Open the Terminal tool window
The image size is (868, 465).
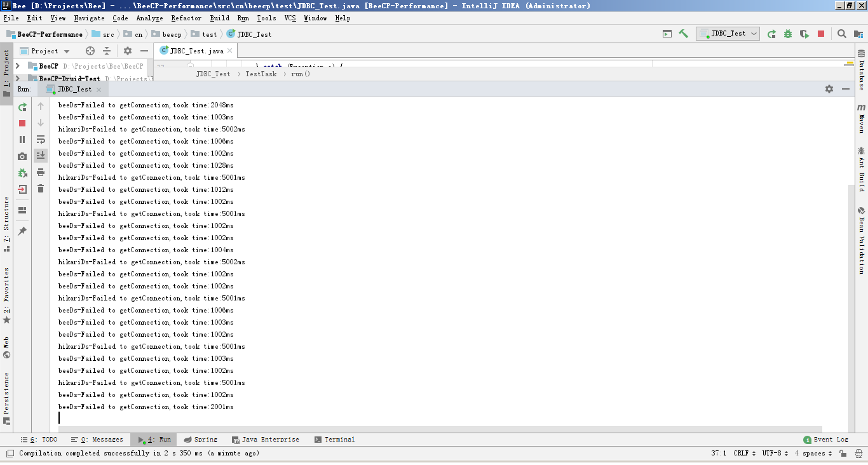point(334,440)
